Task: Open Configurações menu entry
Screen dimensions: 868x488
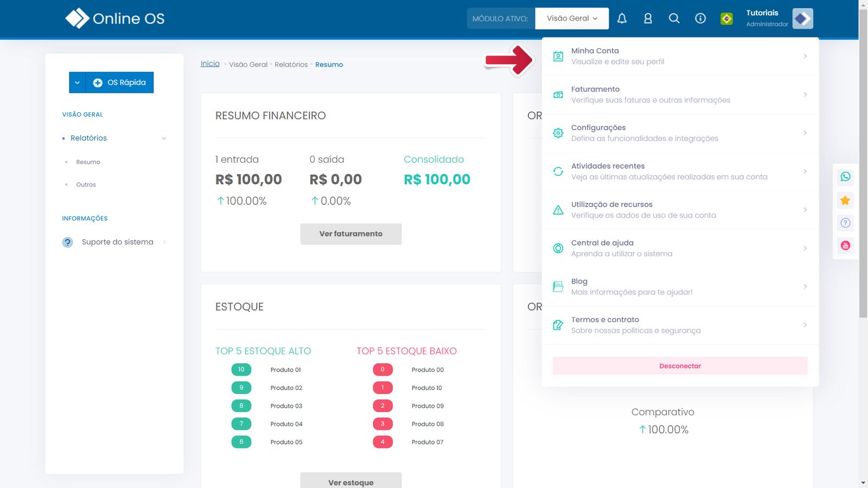Action: tap(680, 133)
